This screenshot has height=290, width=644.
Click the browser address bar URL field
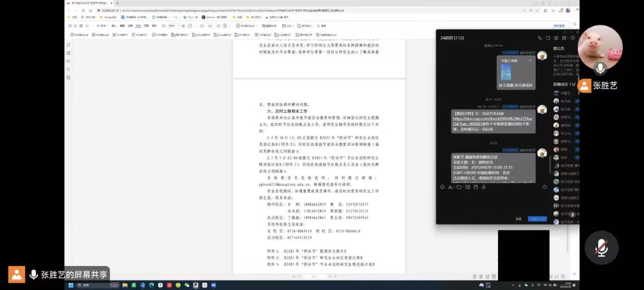point(312,10)
